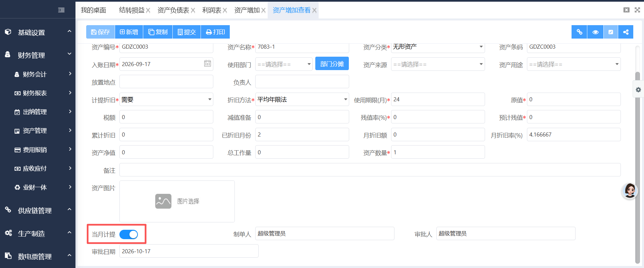Click the 打印 button
This screenshot has width=644, height=268.
coord(215,32)
